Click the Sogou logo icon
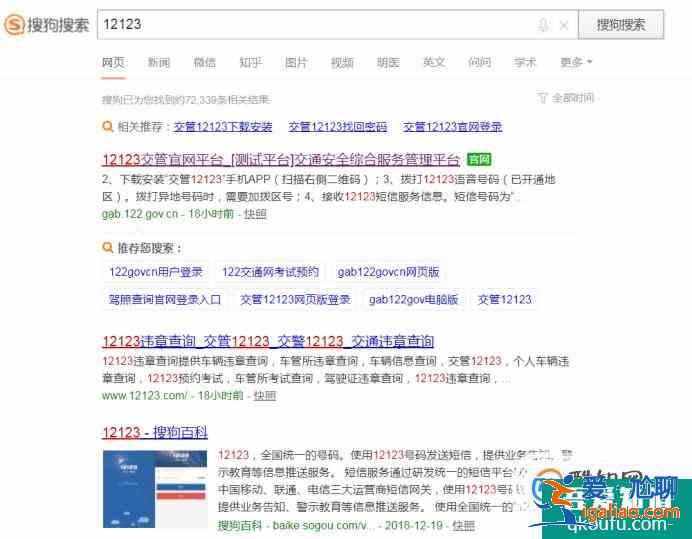692x539 pixels. (14, 25)
